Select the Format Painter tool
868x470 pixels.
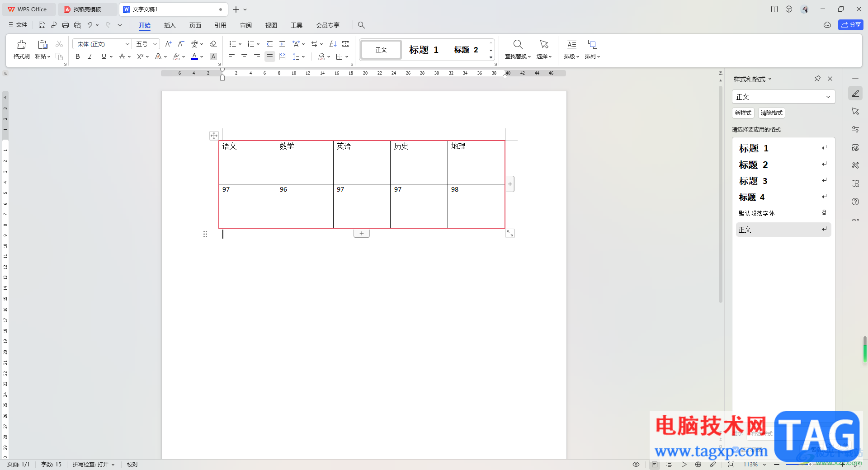point(21,49)
